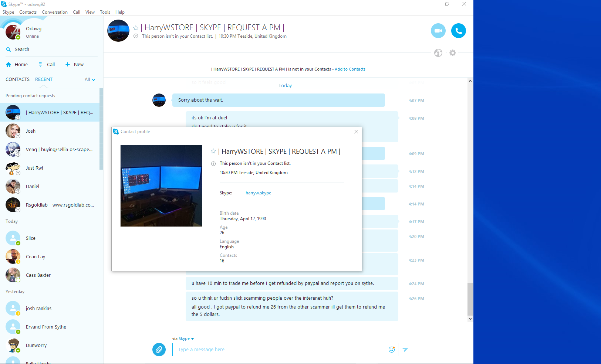This screenshot has height=364, width=601.
Task: Click the 4:26 PM message timestamp
Action: [x=416, y=299]
